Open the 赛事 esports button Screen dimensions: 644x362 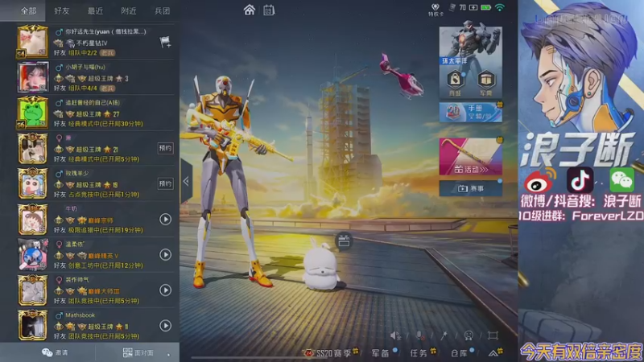[x=471, y=188]
